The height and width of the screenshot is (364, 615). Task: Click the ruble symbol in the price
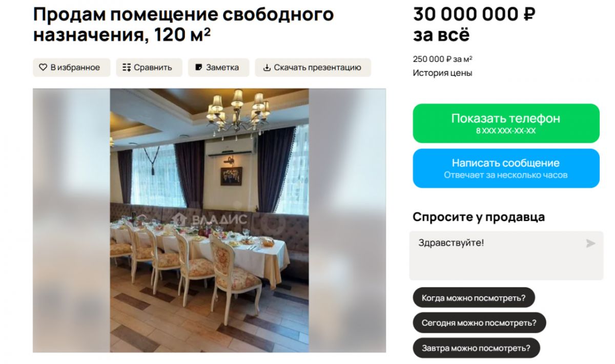529,14
